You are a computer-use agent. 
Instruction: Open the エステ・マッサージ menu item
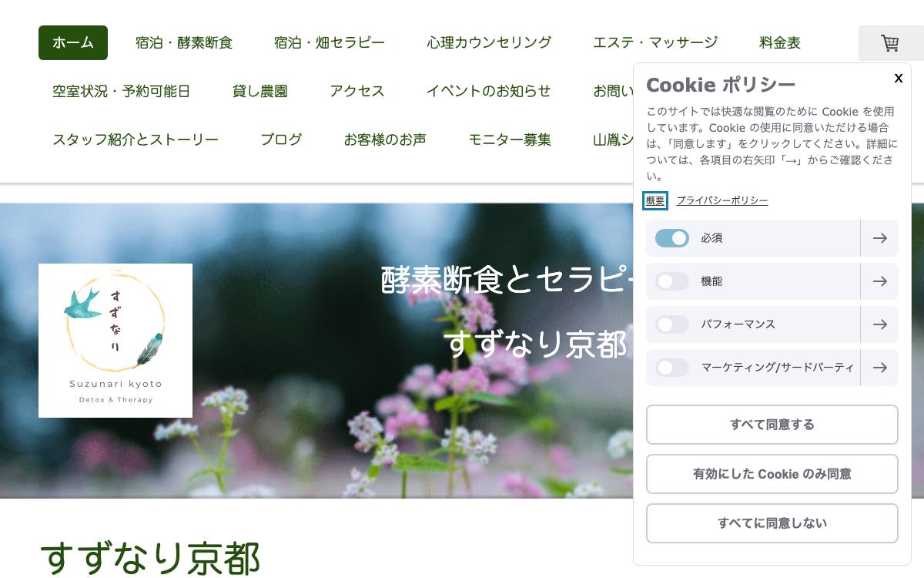tap(655, 42)
